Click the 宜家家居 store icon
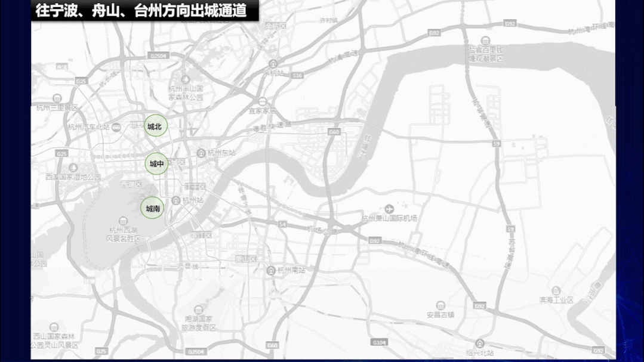This screenshot has width=644, height=362. 263,101
